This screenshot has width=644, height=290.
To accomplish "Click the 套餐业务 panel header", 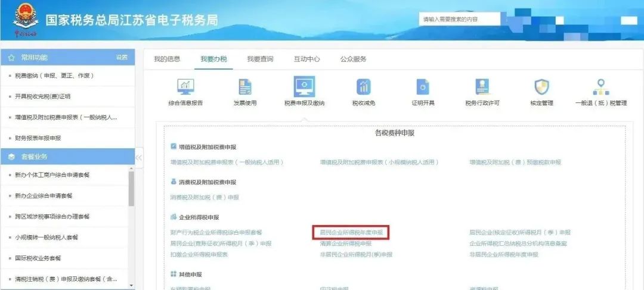I will [x=68, y=157].
